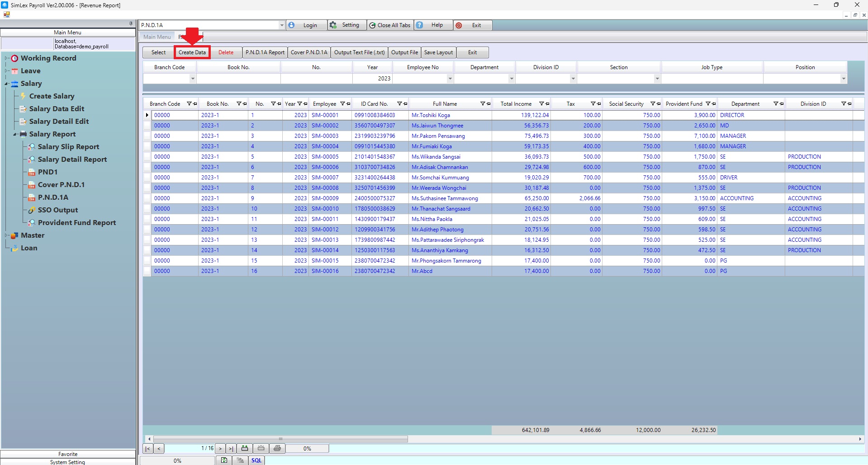Select row header of Mr.Abcd record
The width and height of the screenshot is (868, 465).
coord(147,271)
